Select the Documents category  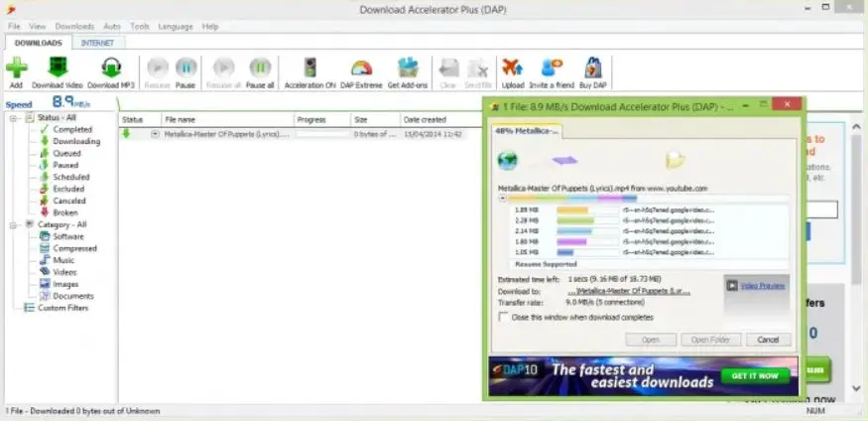pyautogui.click(x=73, y=296)
